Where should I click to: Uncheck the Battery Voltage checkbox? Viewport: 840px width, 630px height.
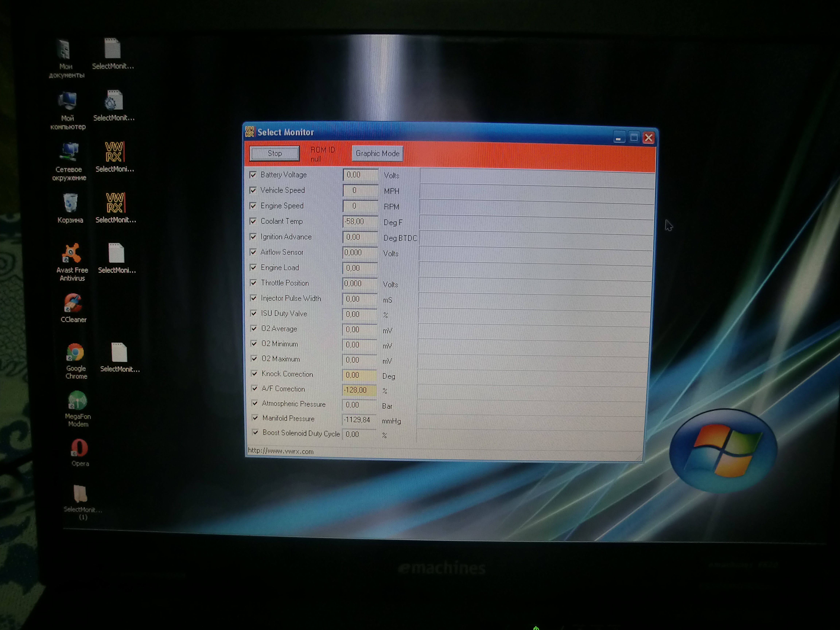[x=253, y=175]
